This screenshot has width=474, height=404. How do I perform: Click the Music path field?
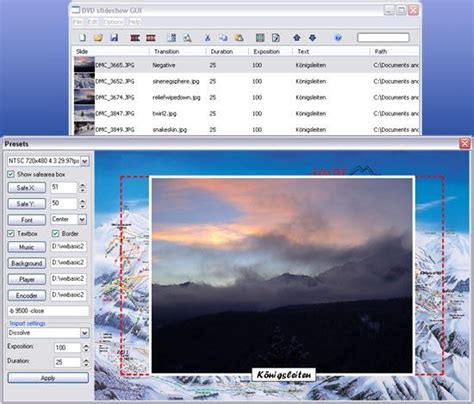click(x=68, y=247)
